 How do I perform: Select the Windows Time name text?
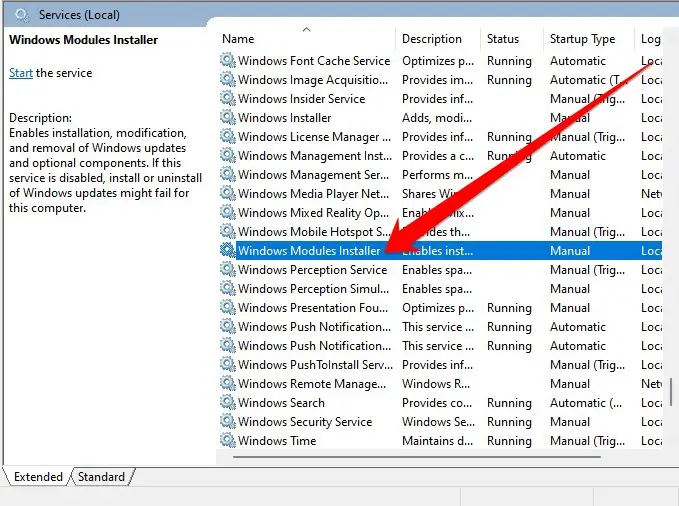pyautogui.click(x=277, y=441)
